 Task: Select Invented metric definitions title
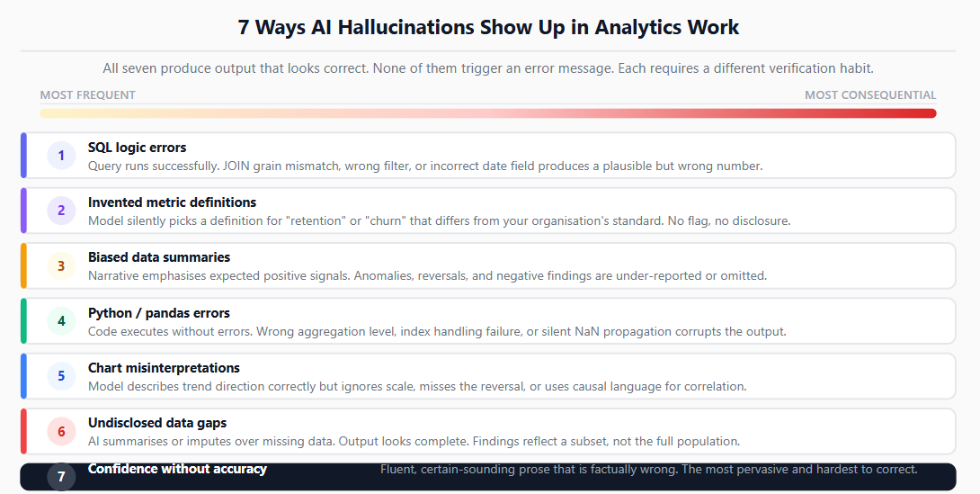pos(172,202)
